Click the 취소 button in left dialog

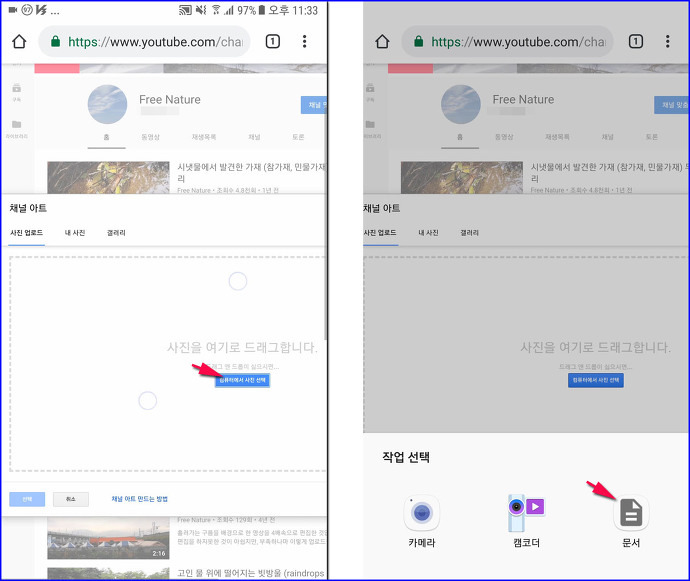(x=71, y=499)
